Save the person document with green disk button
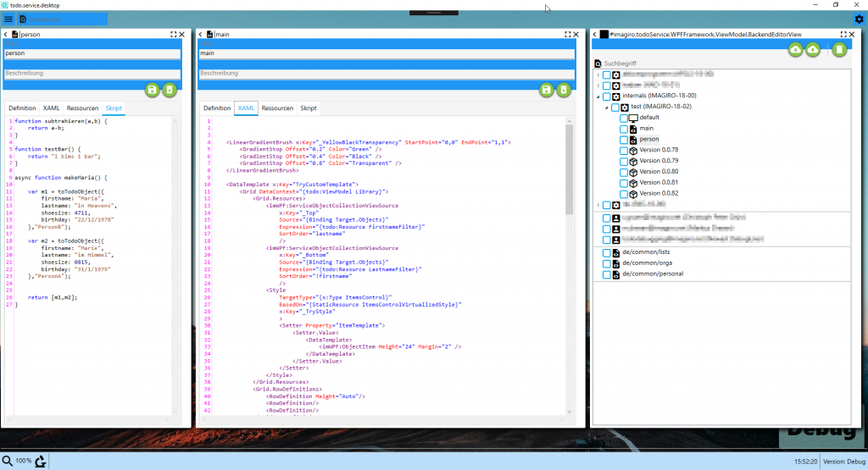The height and width of the screenshot is (470, 868). coord(153,90)
